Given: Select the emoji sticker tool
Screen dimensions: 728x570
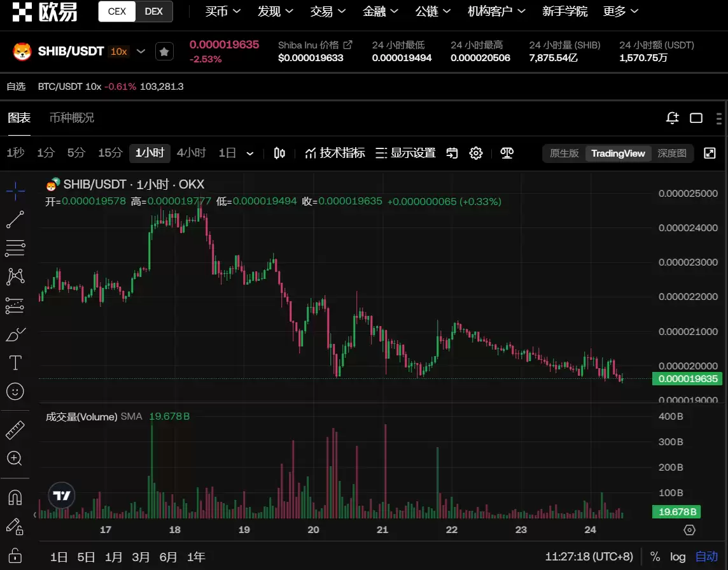Looking at the screenshot, I should coord(15,391).
